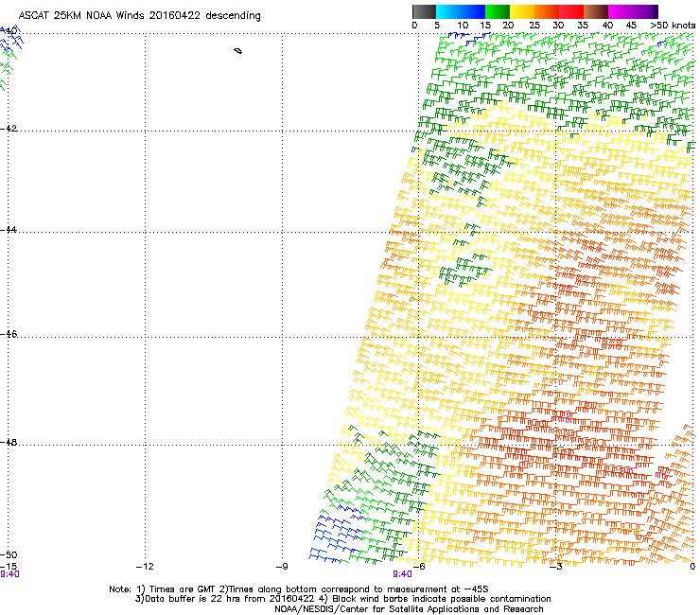The height and width of the screenshot is (615, 700).
Task: Click the yellow 20-25 knots legend swatch
Action: (x=522, y=11)
